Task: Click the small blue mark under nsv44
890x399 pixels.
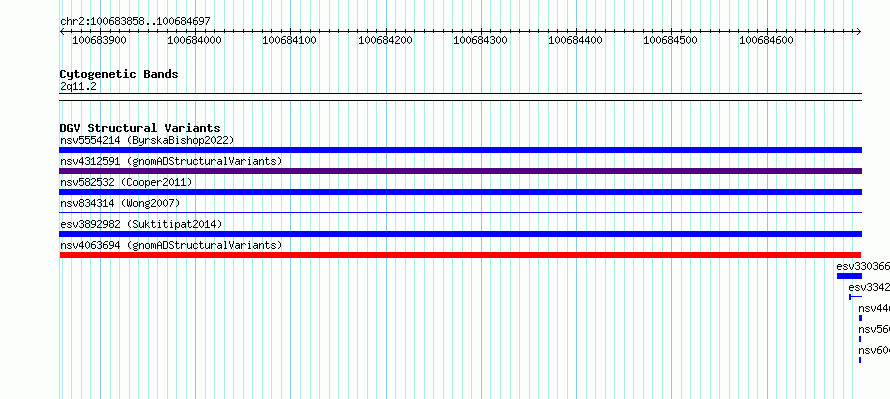Action: pos(860,318)
